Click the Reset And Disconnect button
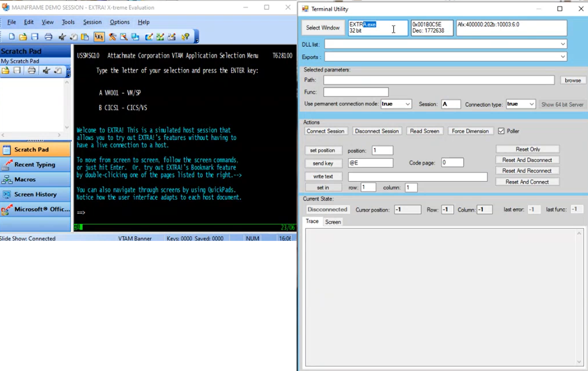Screen dimensions: 588x371 528,160
